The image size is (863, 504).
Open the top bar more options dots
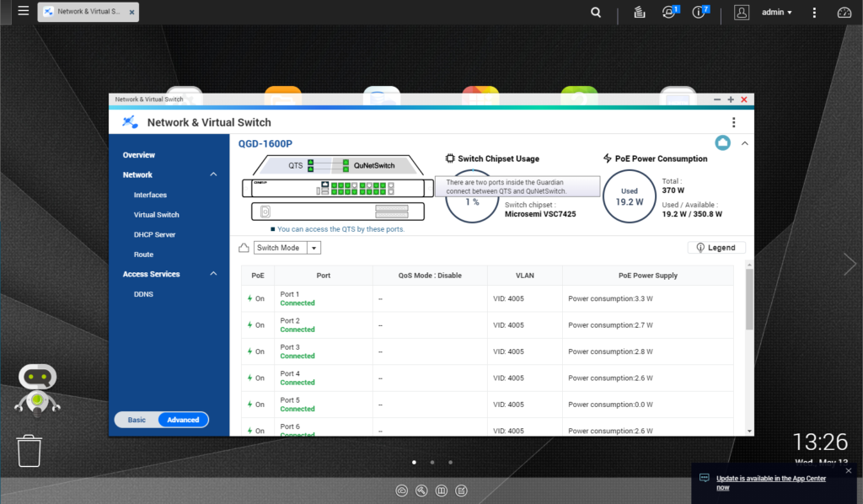[x=814, y=12]
